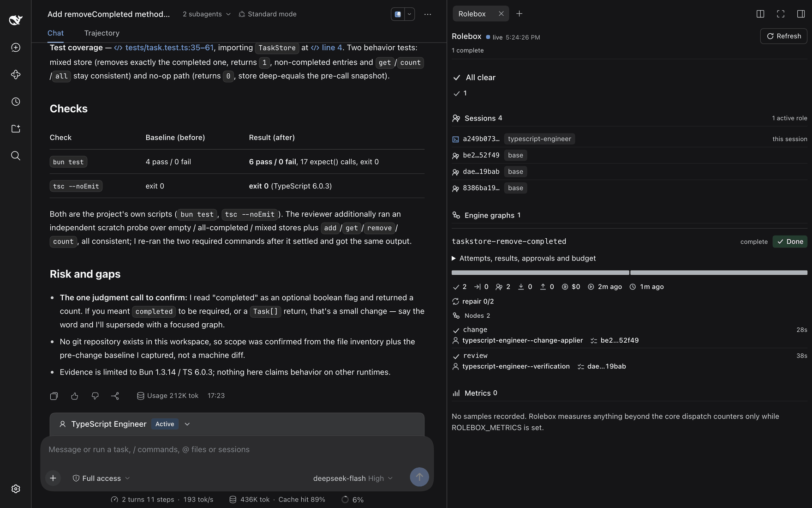Viewport: 812px width, 508px height.
Task: Open tests/task.test.ts:35–61 link
Action: tap(164, 48)
